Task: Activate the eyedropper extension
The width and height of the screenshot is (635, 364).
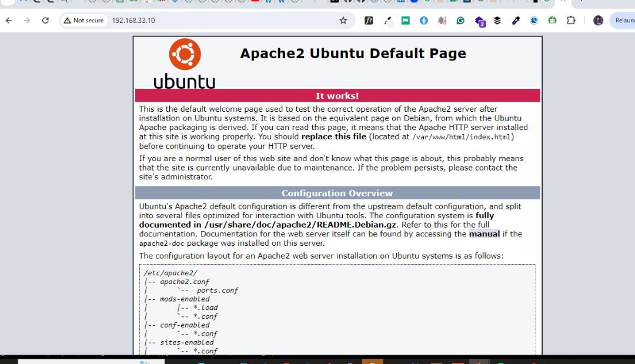Action: (516, 20)
